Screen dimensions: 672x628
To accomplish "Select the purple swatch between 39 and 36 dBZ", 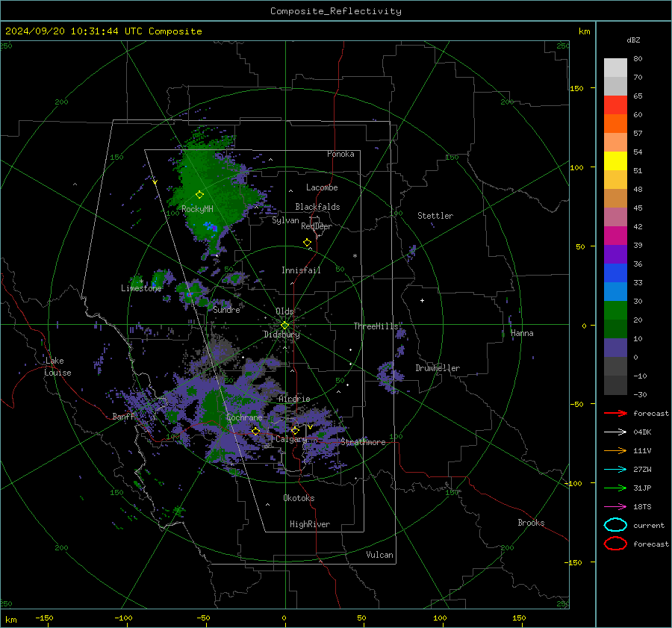I will tap(615, 255).
